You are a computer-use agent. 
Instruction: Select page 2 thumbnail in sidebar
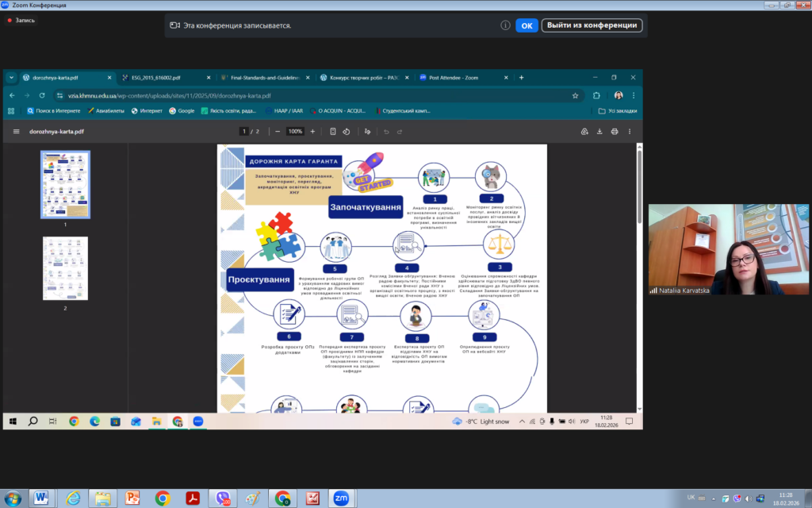65,268
